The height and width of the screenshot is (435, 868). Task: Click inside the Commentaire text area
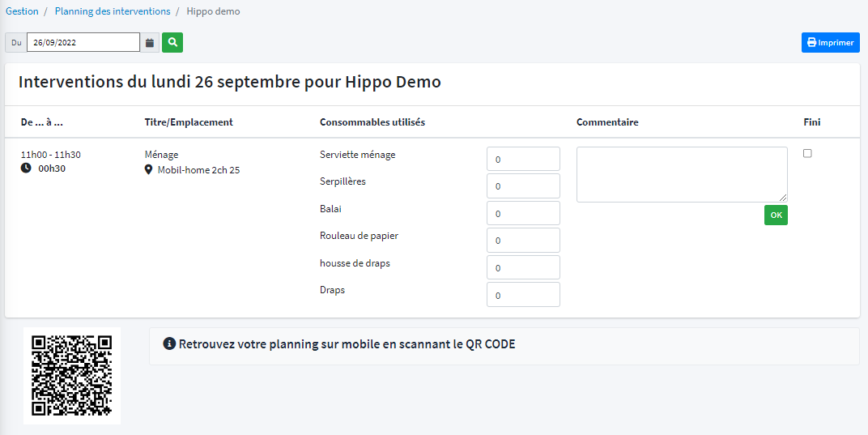click(x=681, y=174)
